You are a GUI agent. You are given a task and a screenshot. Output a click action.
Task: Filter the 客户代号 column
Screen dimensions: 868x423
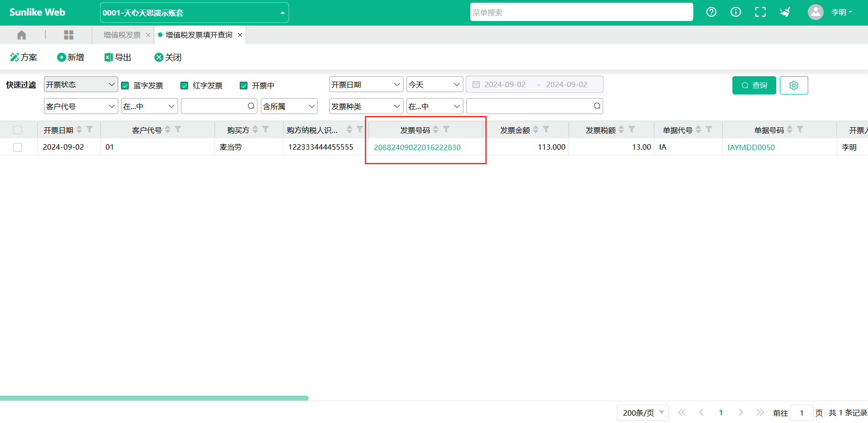click(178, 130)
